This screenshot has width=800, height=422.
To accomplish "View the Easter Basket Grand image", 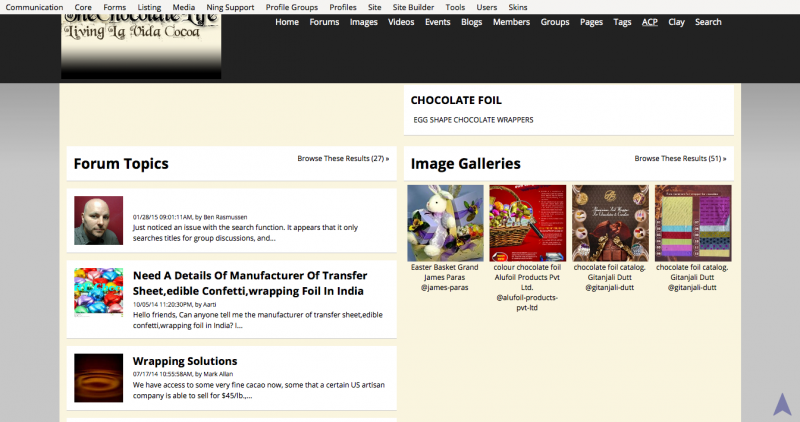I will point(445,223).
